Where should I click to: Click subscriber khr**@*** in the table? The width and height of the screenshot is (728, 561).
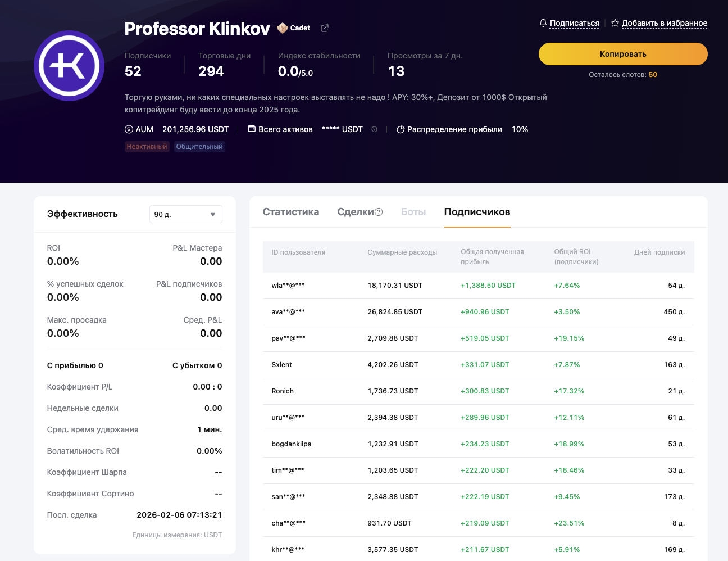click(x=288, y=550)
